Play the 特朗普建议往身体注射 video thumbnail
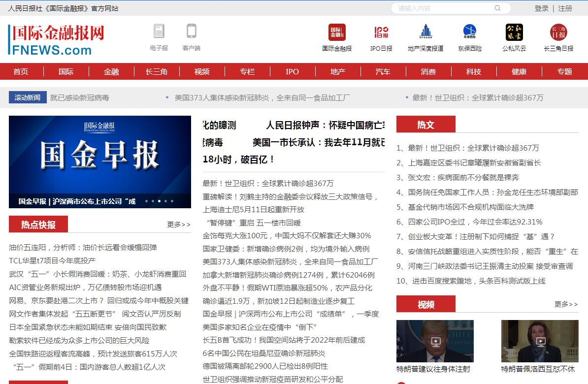 click(x=435, y=341)
